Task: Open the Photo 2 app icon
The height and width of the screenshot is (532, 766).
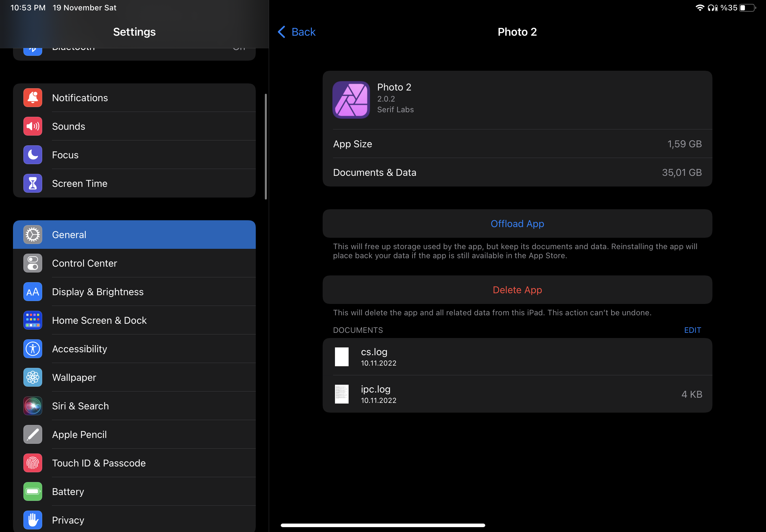Action: [351, 100]
